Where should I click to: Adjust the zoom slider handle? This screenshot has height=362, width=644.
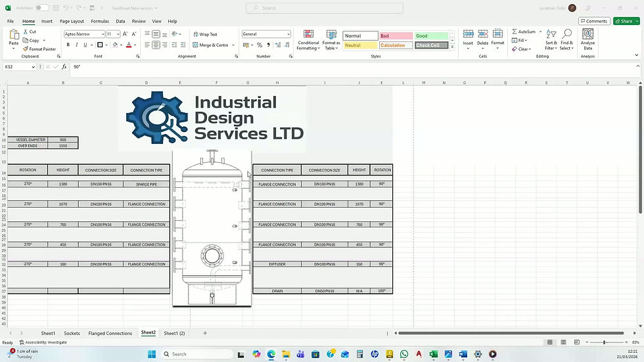point(604,342)
